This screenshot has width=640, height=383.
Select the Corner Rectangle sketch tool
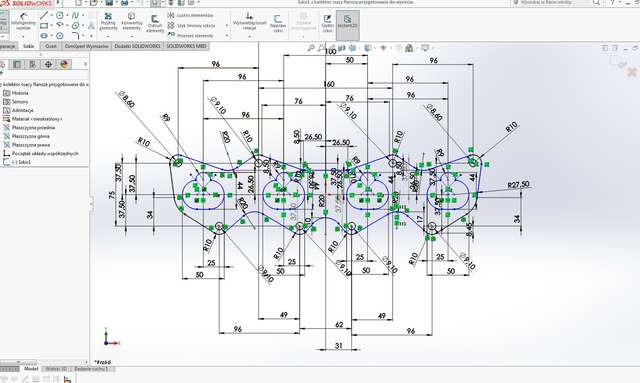tap(44, 25)
